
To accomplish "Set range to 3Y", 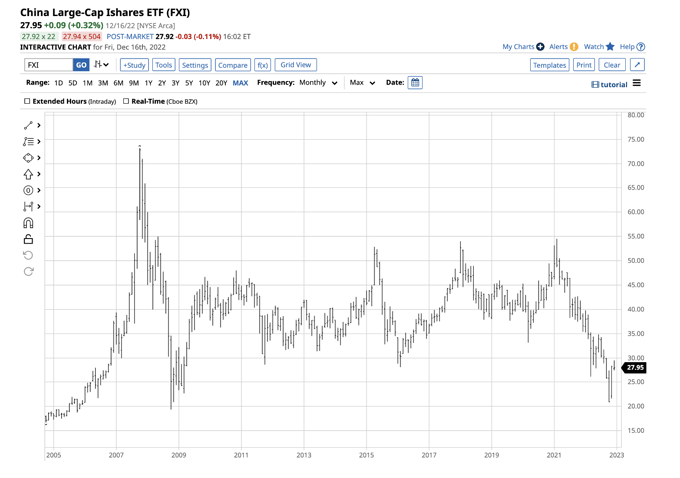I will pos(175,83).
